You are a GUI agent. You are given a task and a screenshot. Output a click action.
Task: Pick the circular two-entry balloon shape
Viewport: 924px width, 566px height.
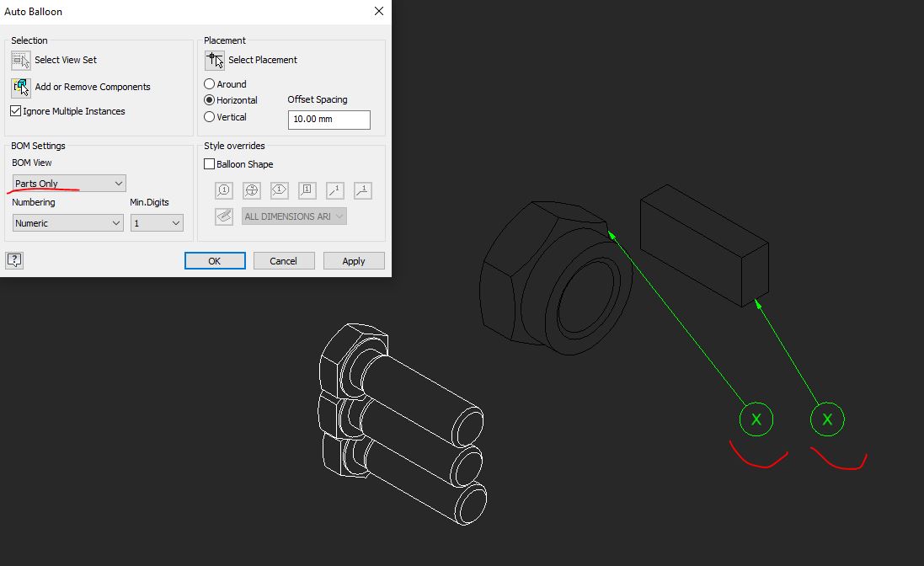pos(251,190)
